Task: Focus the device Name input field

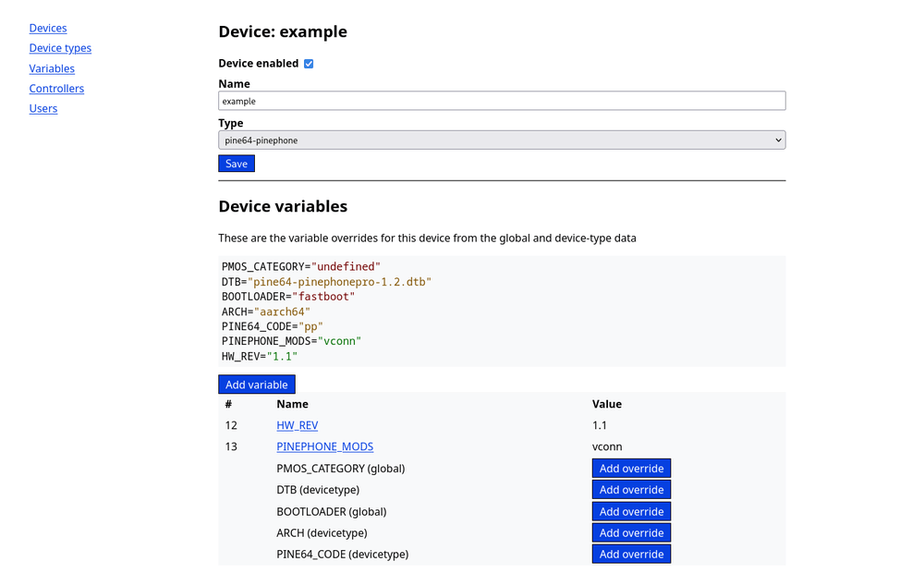Action: click(x=502, y=101)
